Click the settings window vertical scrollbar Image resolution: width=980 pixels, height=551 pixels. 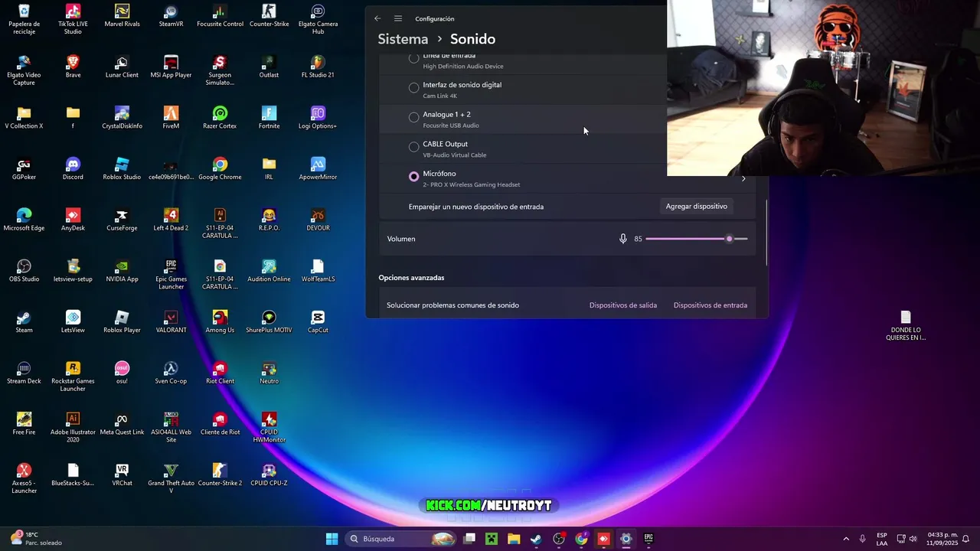pos(766,232)
